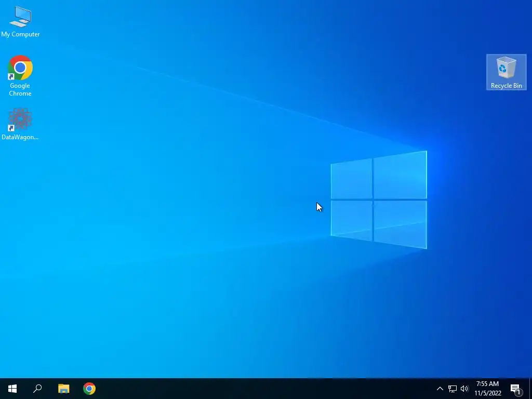Select the Recycle Bin icon
The height and width of the screenshot is (399, 532).
(x=506, y=72)
